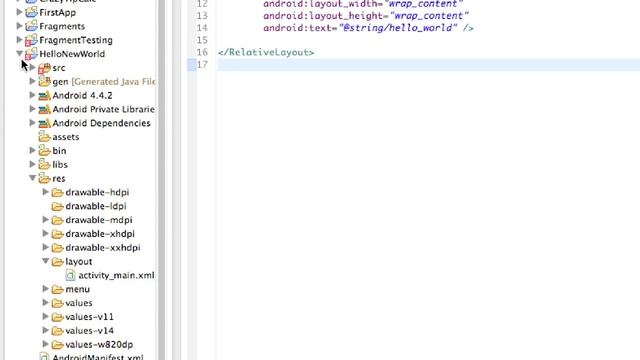Expand the Android 4.4.2 library
This screenshot has height=360, width=640.
pos(32,95)
